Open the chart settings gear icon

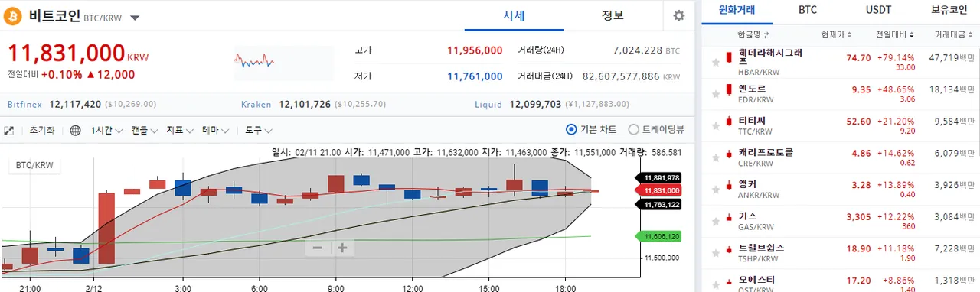(x=678, y=16)
